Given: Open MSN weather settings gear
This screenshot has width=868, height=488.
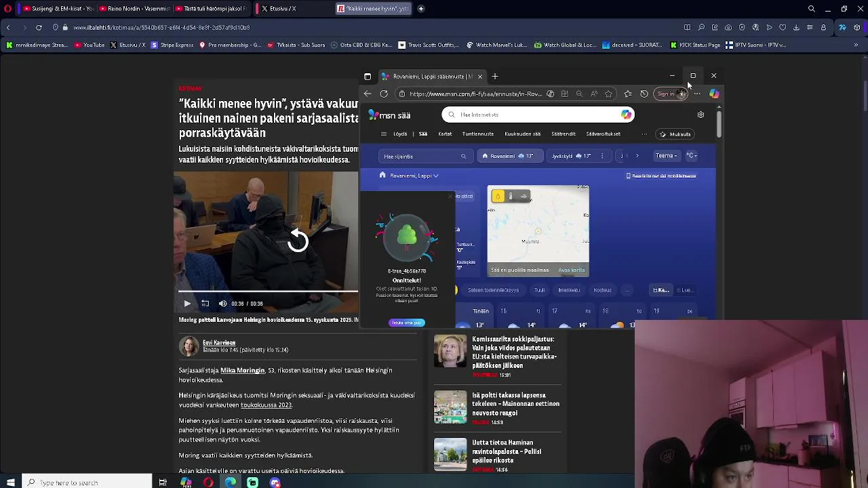Looking at the screenshot, I should coord(701,115).
